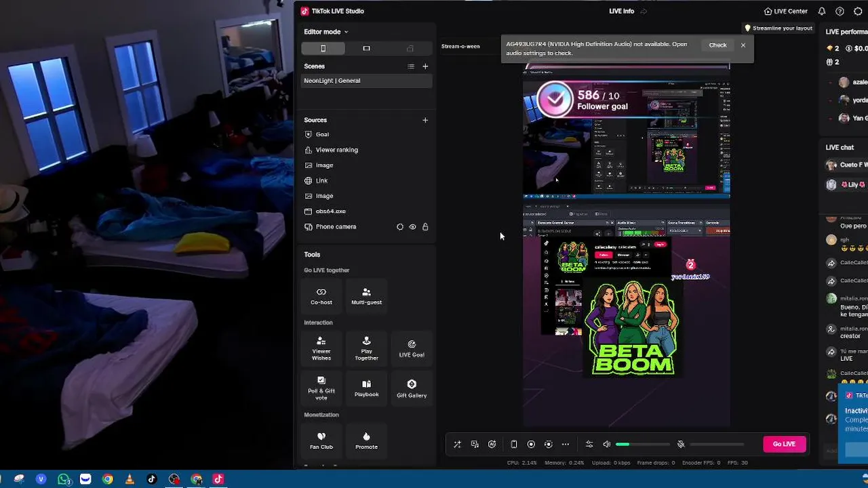The height and width of the screenshot is (488, 868).
Task: Dismiss the audio not available notification
Action: [x=743, y=45]
